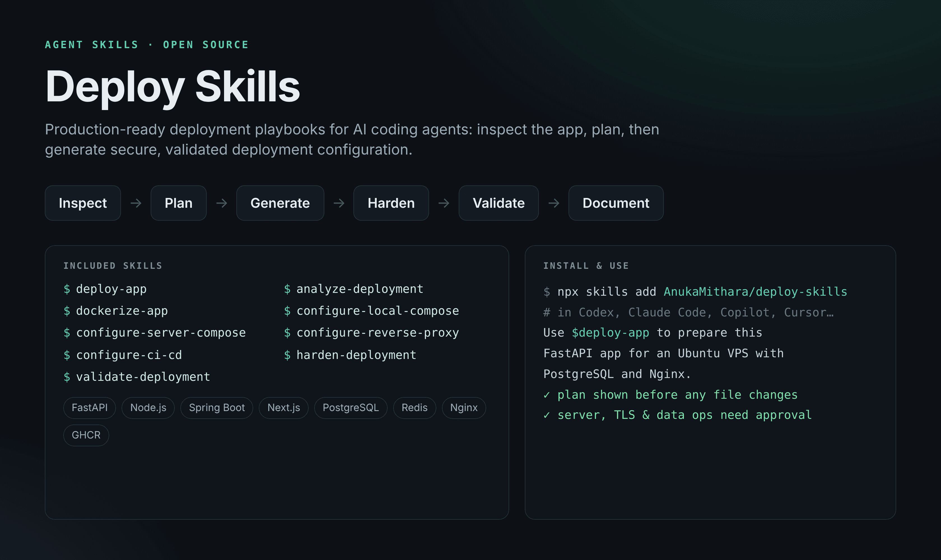The width and height of the screenshot is (941, 560).
Task: Click the PostgreSQL tag chip
Action: pyautogui.click(x=351, y=408)
